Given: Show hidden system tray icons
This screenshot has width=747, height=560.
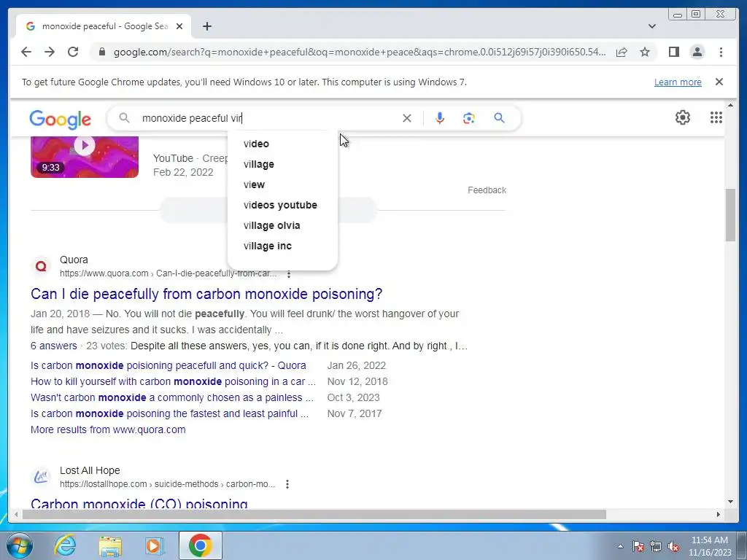Looking at the screenshot, I should tap(620, 546).
